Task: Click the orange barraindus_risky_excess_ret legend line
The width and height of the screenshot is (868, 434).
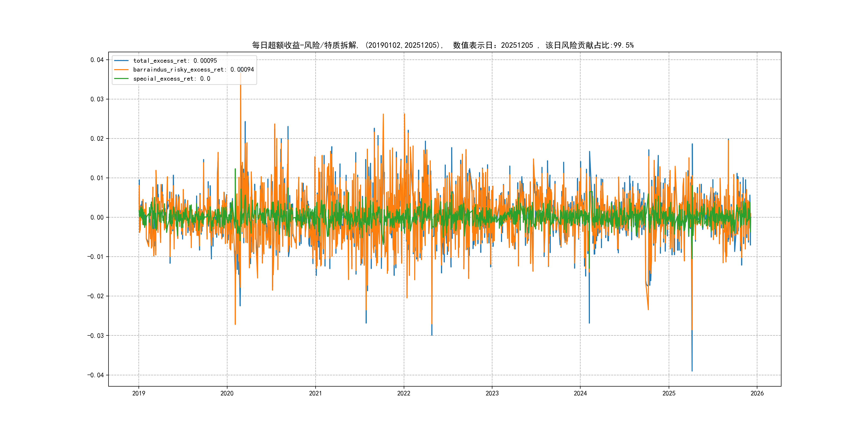Action: (x=121, y=69)
